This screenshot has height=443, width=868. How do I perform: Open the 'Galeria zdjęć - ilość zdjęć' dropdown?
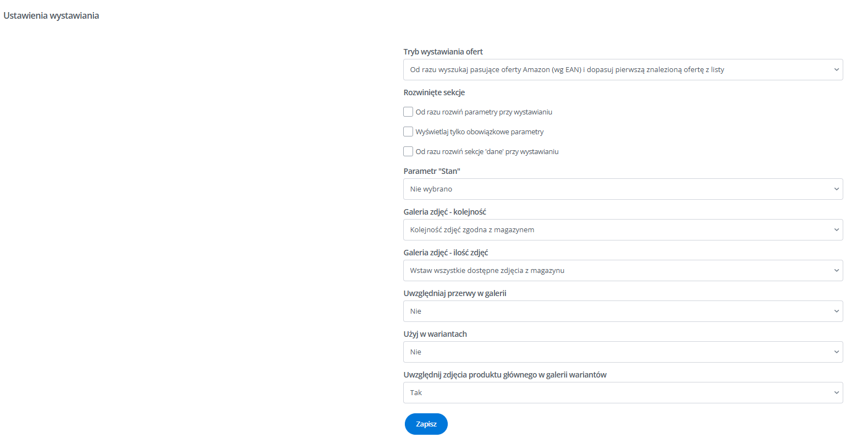(623, 271)
